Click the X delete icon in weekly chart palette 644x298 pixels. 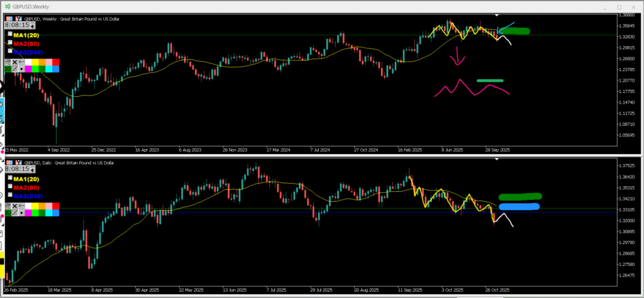[x=14, y=62]
